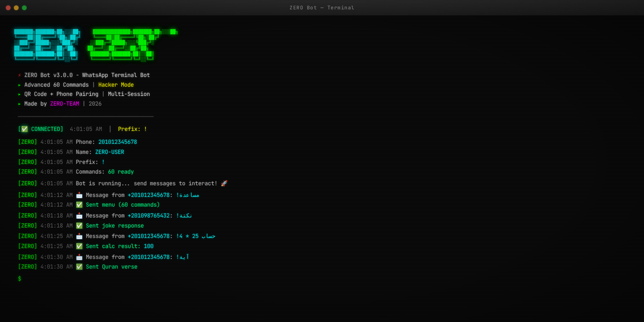Viewport: 644px width, 322px height.
Task: Click the '2026' year text
Action: pos(95,104)
